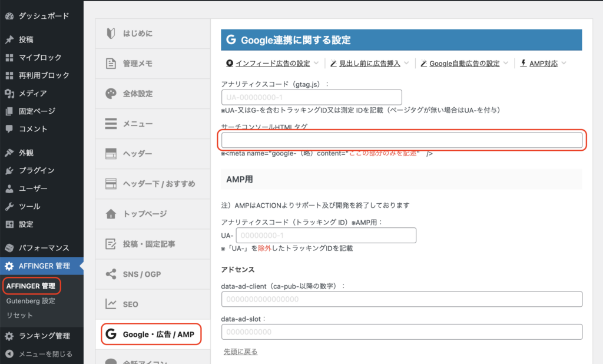The width and height of the screenshot is (603, 364).
Task: Click the house icon beside トップページ
Action: pyautogui.click(x=111, y=214)
